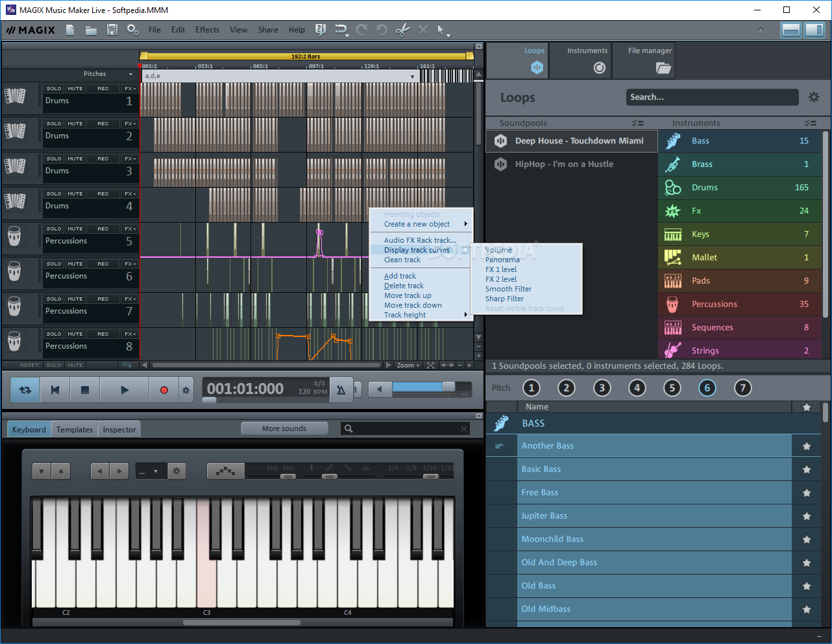Viewport: 832px width, 644px height.
Task: Open the Effects menu
Action: coord(207,30)
